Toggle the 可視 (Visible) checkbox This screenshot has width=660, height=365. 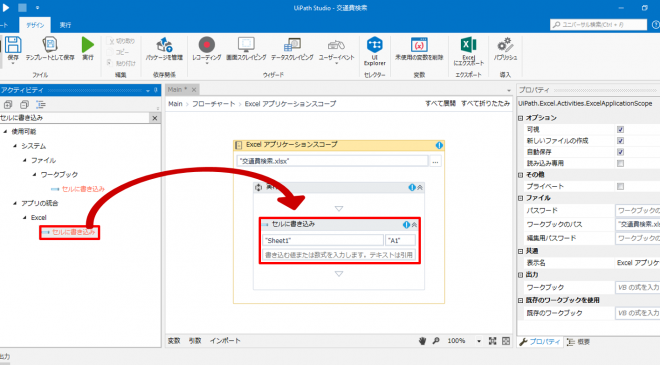620,129
